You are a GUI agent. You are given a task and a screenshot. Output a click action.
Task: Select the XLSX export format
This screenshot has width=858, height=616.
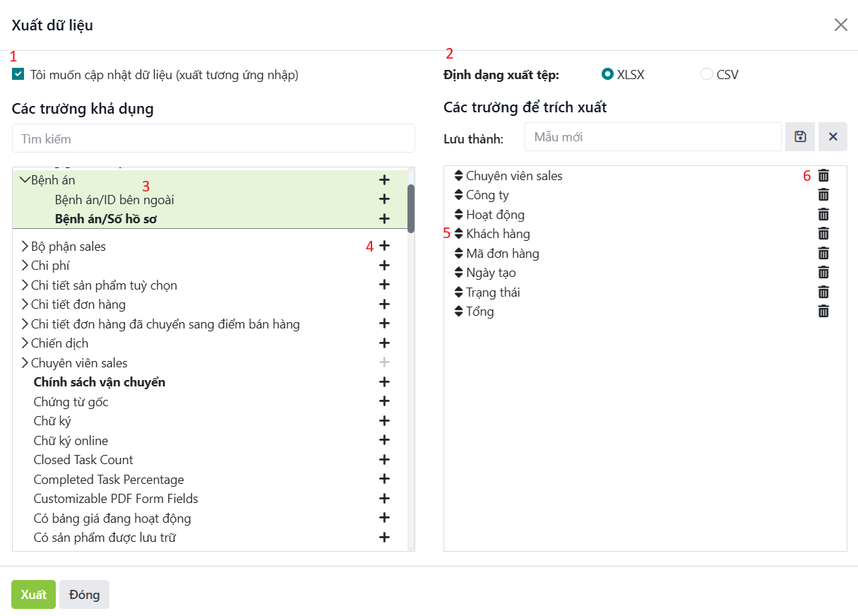[x=607, y=74]
